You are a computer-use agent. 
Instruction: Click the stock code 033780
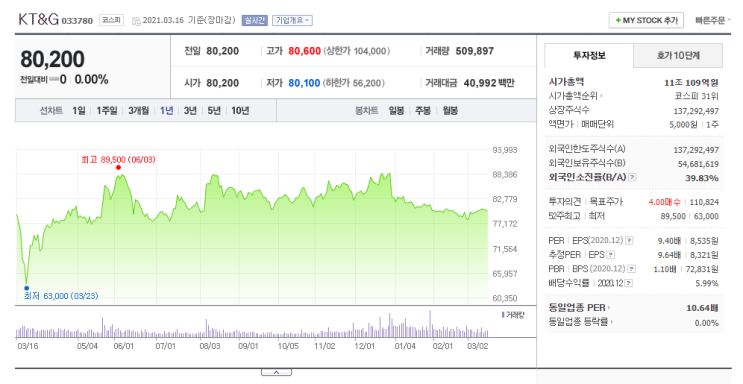[77, 21]
